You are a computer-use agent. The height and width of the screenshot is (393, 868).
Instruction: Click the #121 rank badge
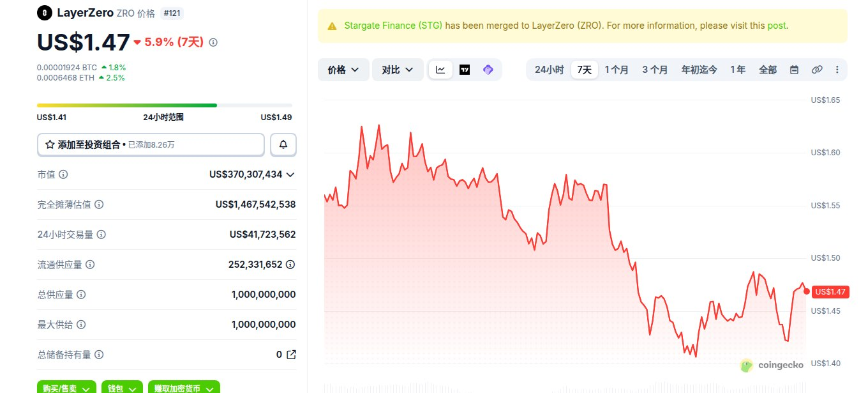172,13
